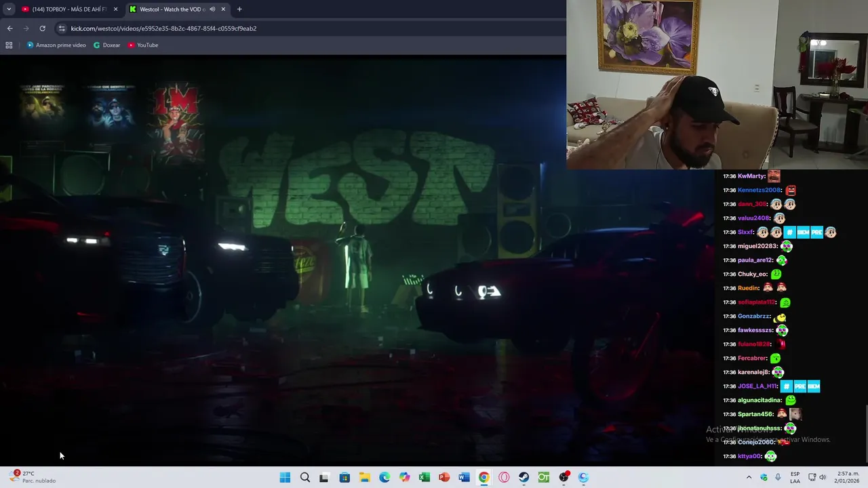Image resolution: width=868 pixels, height=488 pixels.
Task: Open the 2:57 a.m. clock and calendar
Action: 848,477
